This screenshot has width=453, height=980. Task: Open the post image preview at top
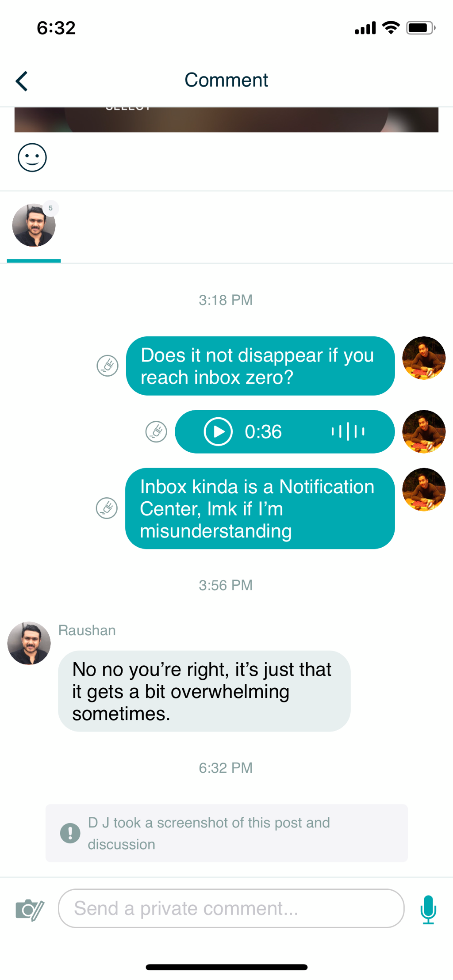tap(226, 120)
